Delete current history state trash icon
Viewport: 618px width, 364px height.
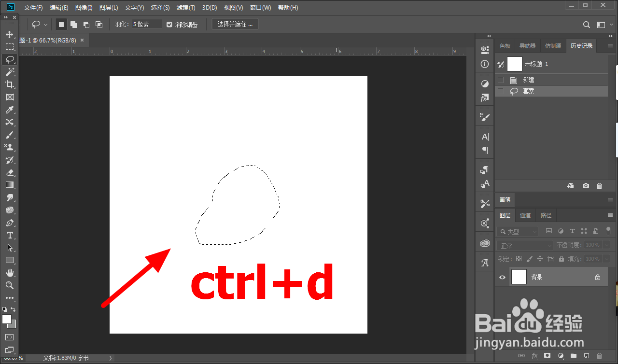[x=599, y=185]
